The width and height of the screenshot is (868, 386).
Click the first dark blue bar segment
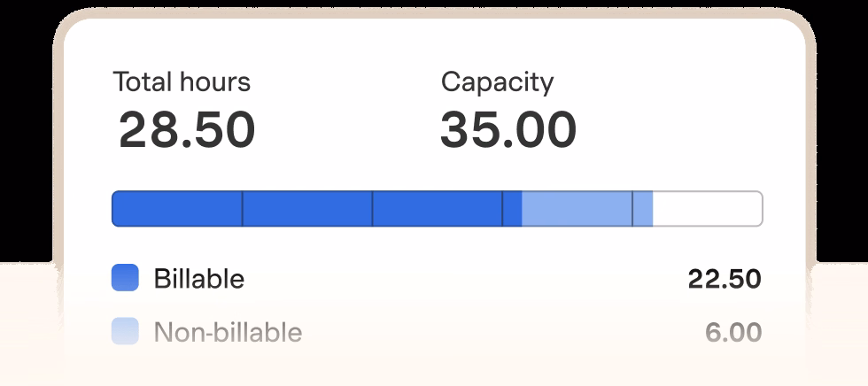tap(177, 209)
